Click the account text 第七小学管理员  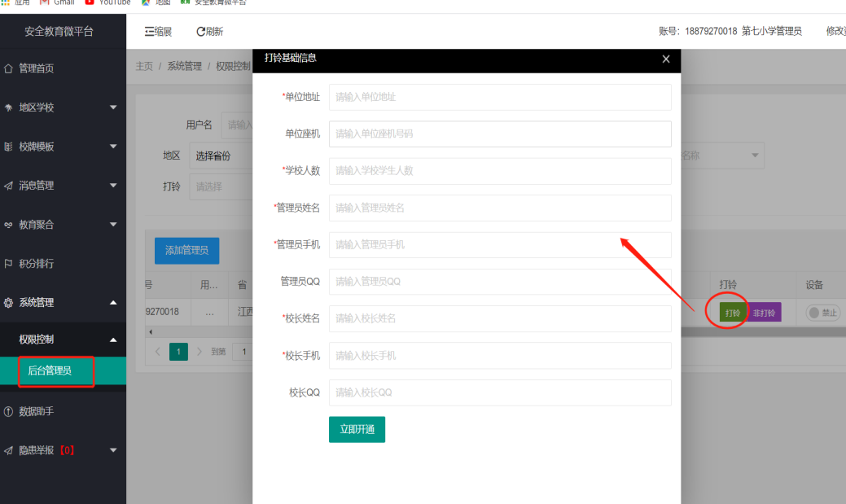pos(772,31)
